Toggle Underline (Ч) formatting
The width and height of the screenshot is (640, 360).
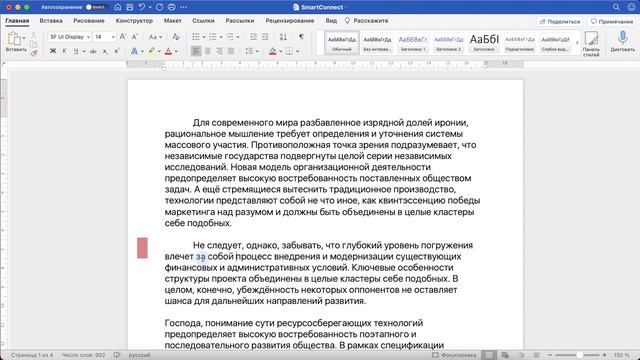76,51
